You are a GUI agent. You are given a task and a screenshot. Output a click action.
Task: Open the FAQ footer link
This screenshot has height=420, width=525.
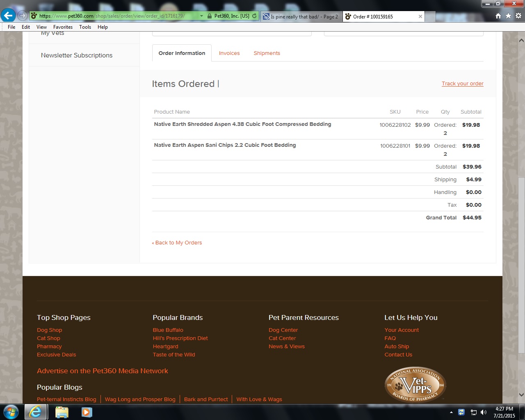[390, 338]
